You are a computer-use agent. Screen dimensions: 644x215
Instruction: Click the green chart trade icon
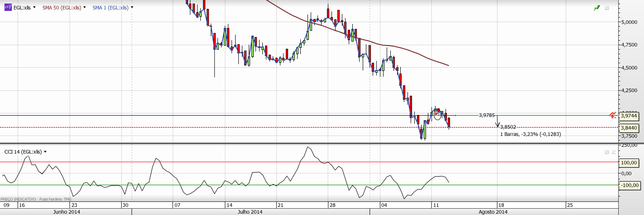pos(597,8)
